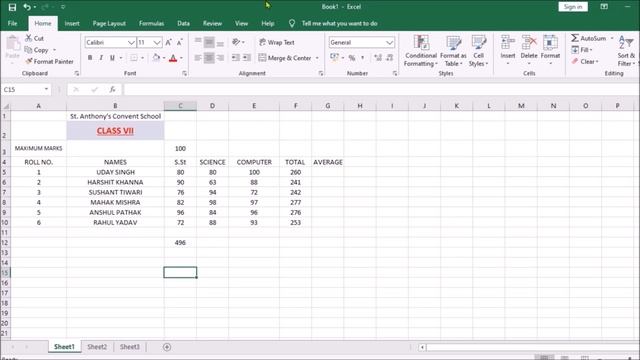
Task: Select the Format Painter brush
Action: [x=29, y=61]
